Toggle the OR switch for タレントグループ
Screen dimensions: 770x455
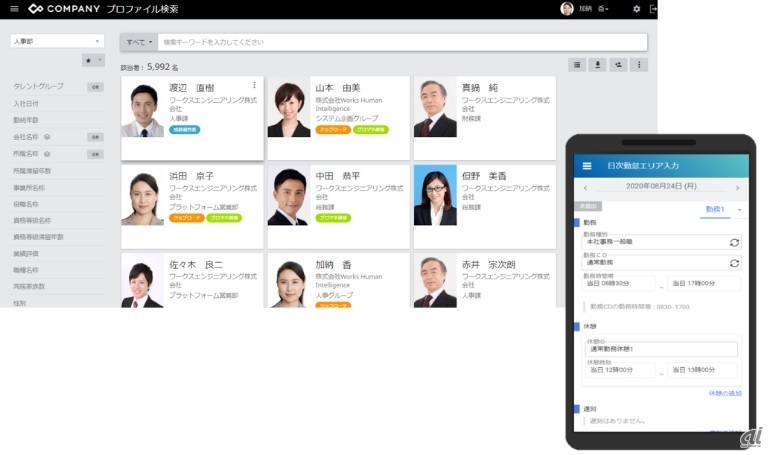coord(95,87)
